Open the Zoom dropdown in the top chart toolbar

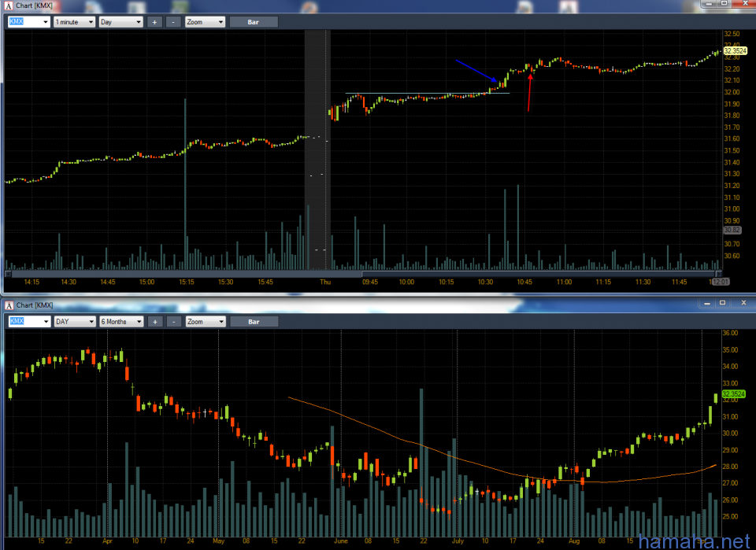(205, 22)
